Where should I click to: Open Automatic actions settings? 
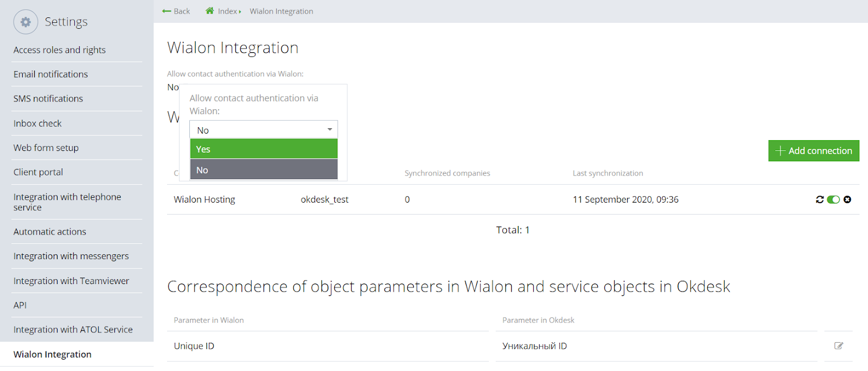[50, 231]
